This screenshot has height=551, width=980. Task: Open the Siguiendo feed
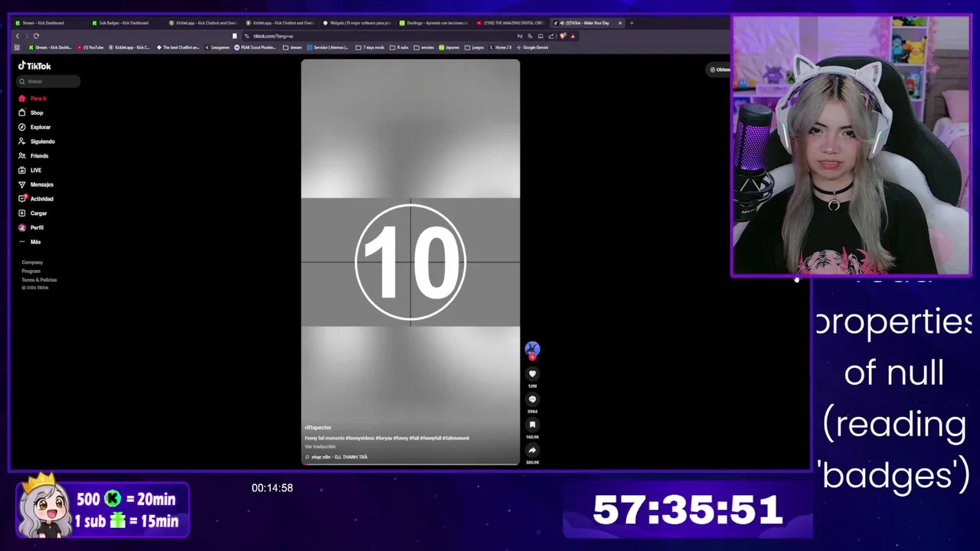(36, 142)
